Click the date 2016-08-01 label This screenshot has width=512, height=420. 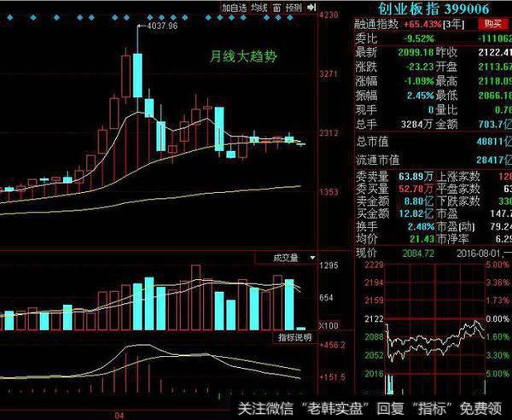click(x=480, y=254)
